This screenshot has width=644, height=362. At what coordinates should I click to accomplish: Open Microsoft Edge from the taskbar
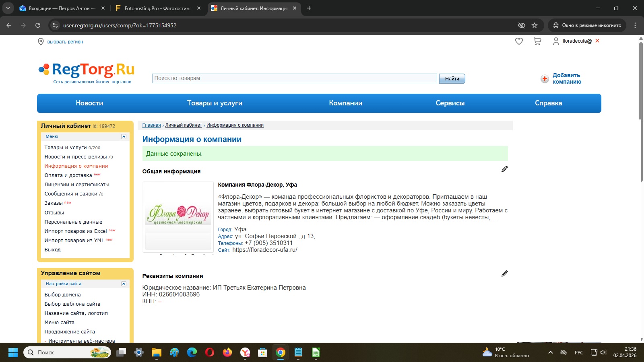[x=192, y=353]
